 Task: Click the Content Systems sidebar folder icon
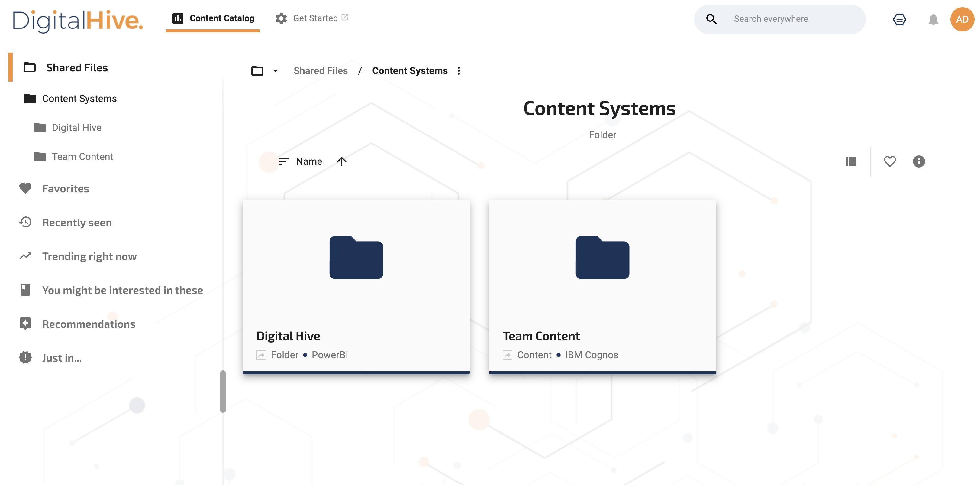pos(30,99)
